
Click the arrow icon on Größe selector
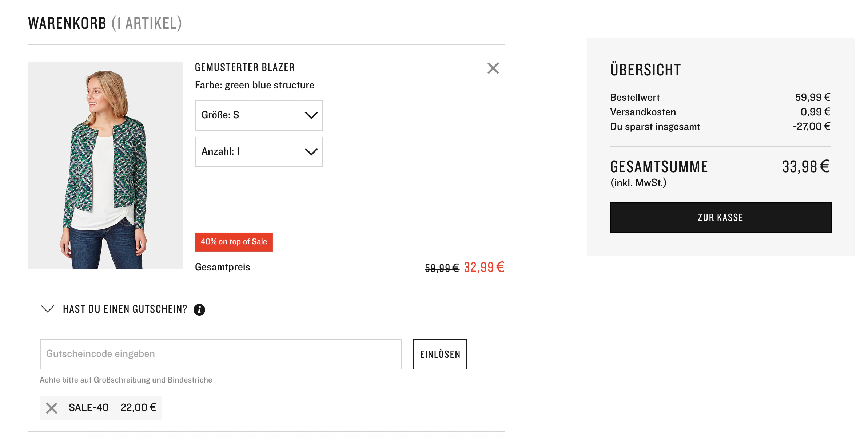click(311, 115)
